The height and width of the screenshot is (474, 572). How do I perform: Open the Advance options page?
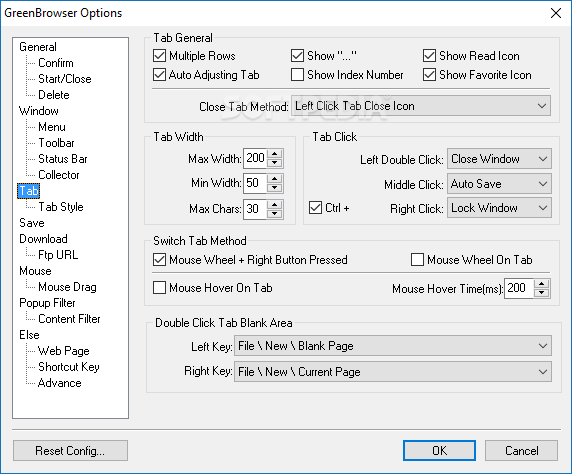[59, 383]
